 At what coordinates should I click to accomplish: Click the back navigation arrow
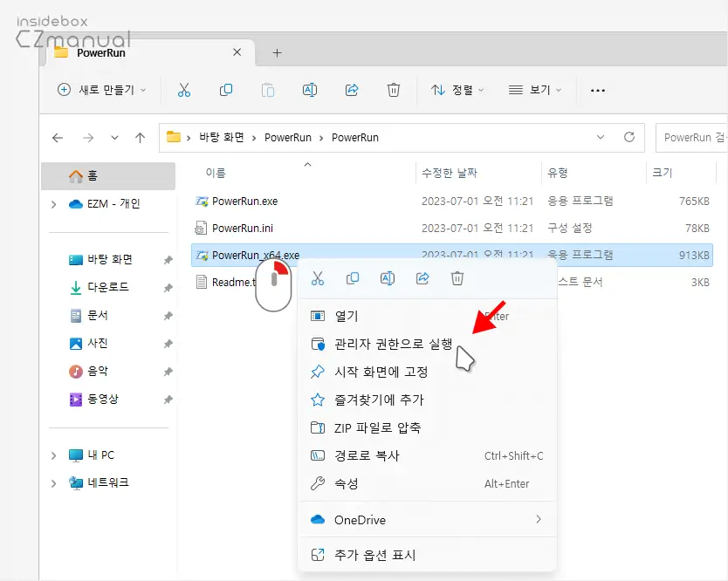tap(57, 137)
